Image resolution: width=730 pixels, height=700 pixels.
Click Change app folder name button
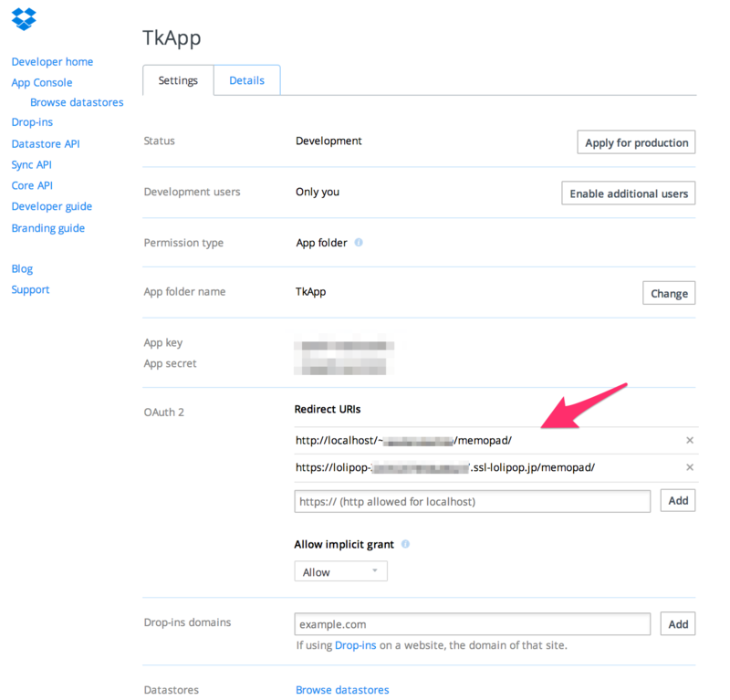(669, 293)
